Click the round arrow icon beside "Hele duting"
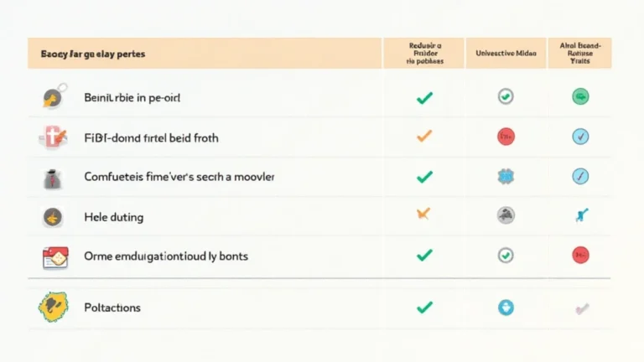 [x=51, y=217]
